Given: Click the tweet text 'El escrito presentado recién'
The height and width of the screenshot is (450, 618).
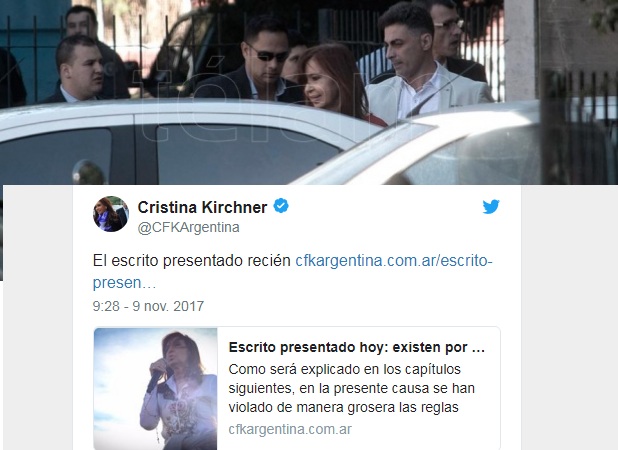Looking at the screenshot, I should click(192, 260).
